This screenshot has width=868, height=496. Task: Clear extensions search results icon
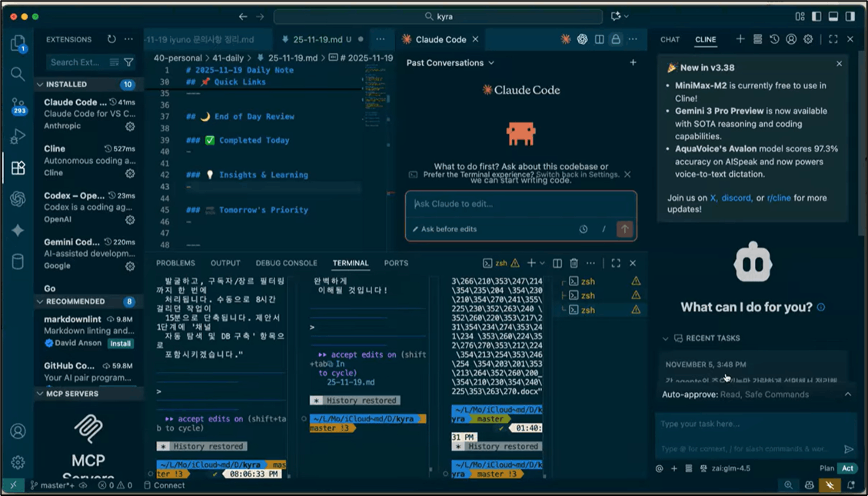coord(114,62)
